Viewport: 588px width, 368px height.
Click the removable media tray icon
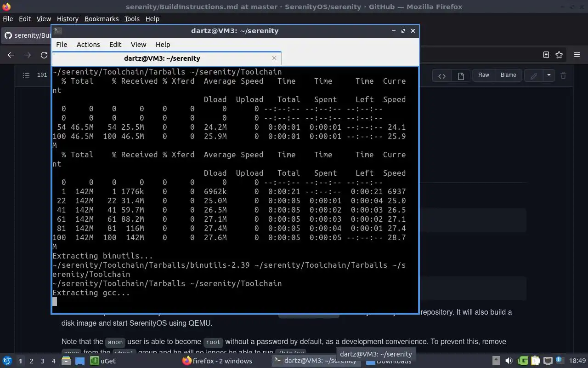point(496,361)
